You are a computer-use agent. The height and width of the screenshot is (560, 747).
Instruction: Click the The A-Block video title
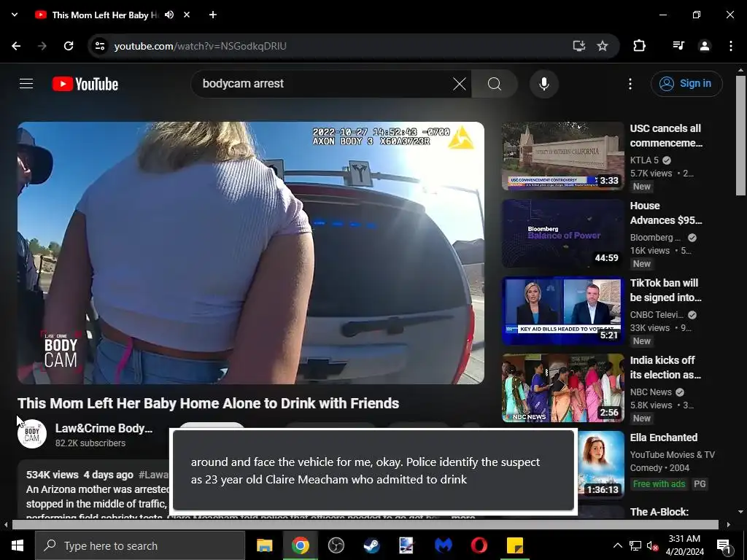[659, 512]
